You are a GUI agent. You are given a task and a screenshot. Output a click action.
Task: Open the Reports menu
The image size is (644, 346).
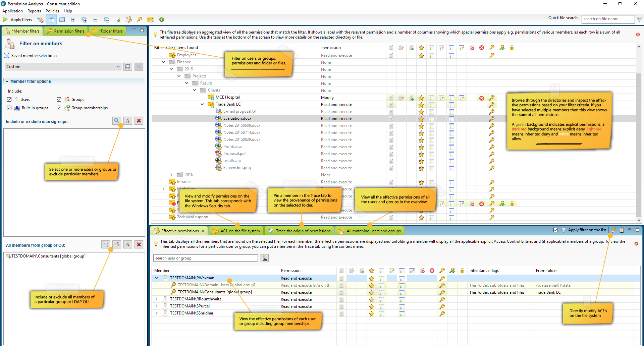(34, 11)
